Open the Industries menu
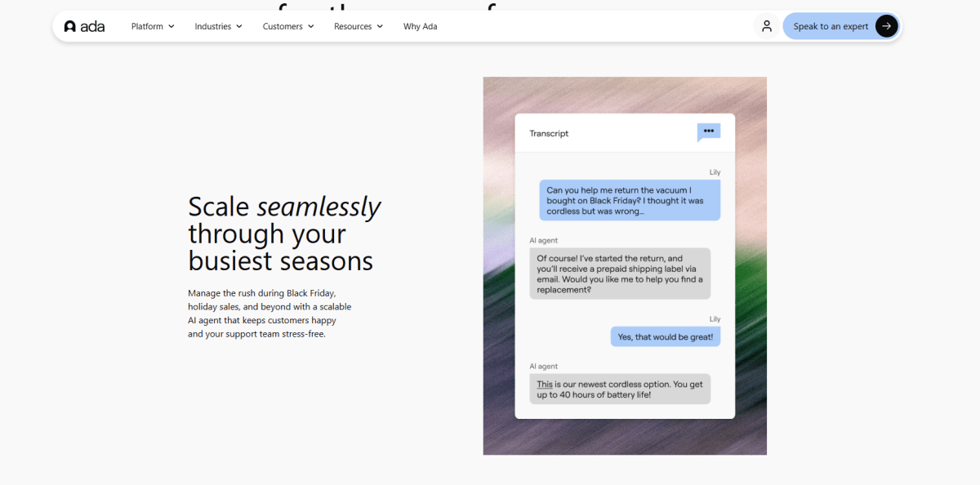This screenshot has height=485, width=980. click(x=218, y=26)
